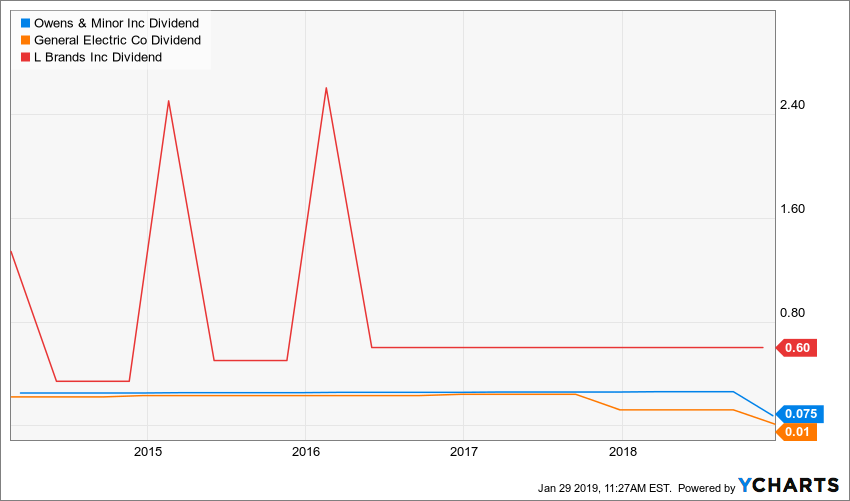Screen dimensions: 850x501
Task: Open the YCHARTS logo link
Action: [789, 485]
